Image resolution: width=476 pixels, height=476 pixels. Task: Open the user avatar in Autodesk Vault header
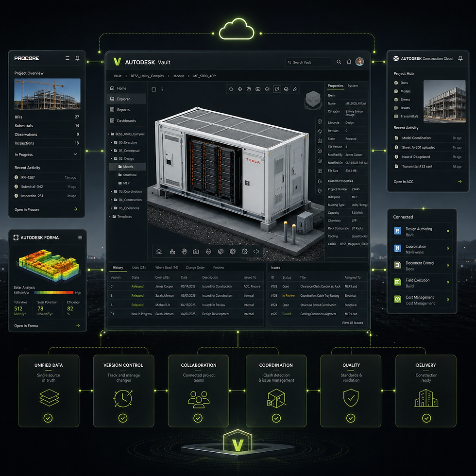click(360, 62)
